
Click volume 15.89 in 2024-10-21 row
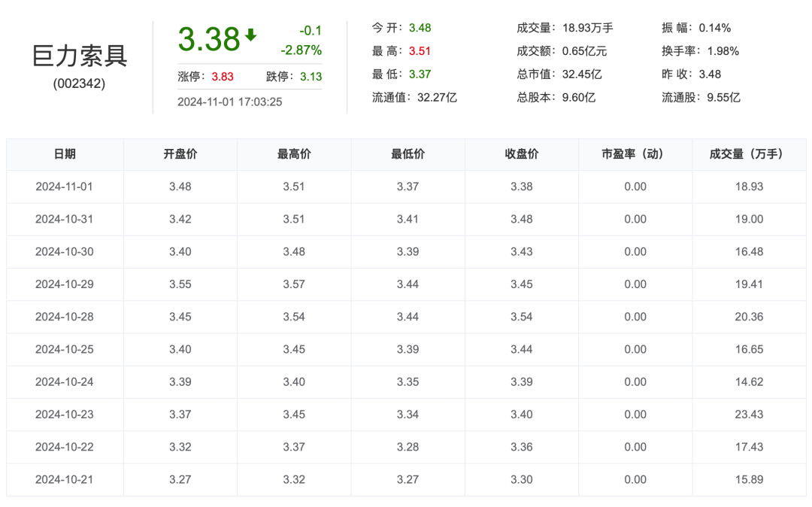tap(750, 480)
